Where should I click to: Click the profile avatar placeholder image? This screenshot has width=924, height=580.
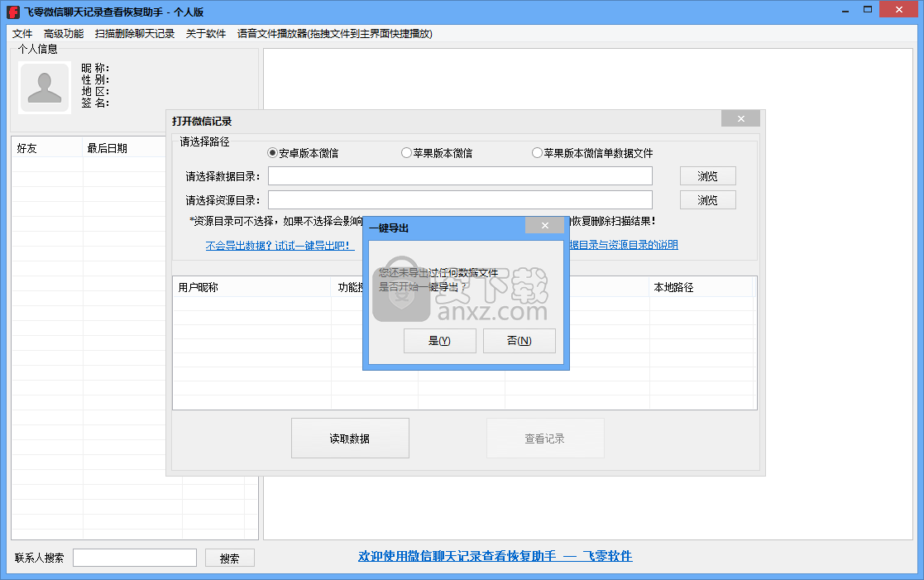tap(45, 87)
